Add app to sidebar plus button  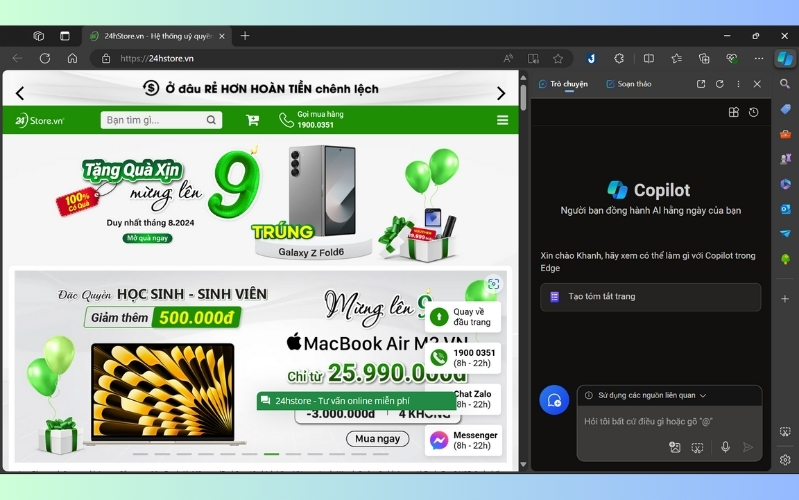tap(785, 299)
